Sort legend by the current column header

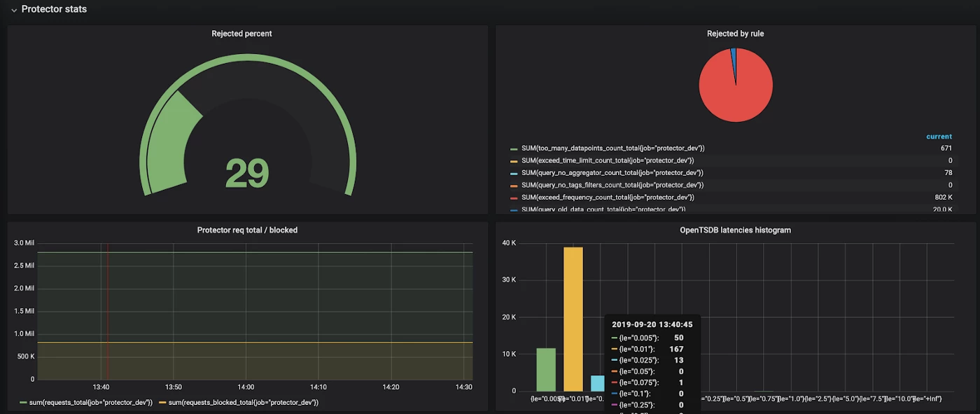click(939, 137)
